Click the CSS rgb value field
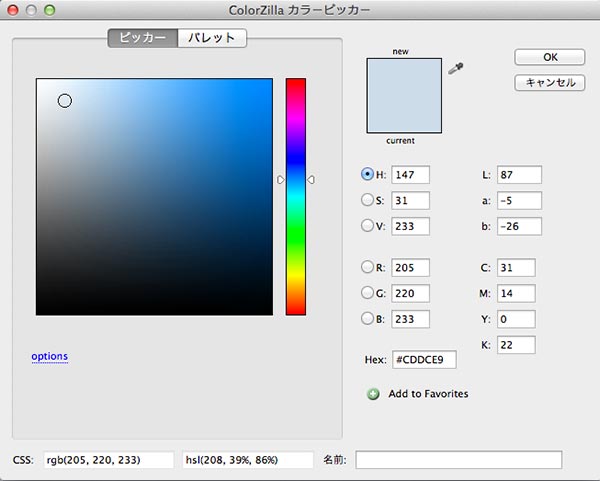Screen dimensions: 600x481 pyautogui.click(x=108, y=460)
